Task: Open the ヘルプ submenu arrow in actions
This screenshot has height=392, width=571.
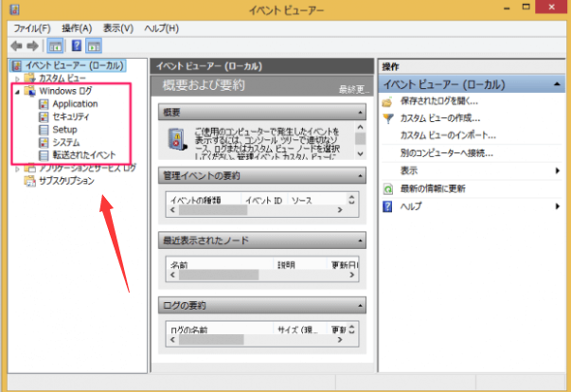Action: [x=558, y=206]
